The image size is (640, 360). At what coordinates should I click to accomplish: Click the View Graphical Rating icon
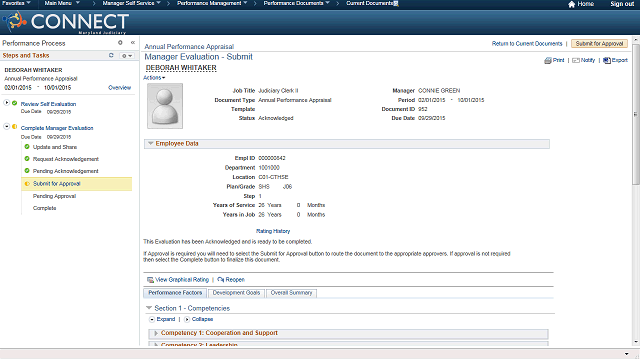[150, 280]
